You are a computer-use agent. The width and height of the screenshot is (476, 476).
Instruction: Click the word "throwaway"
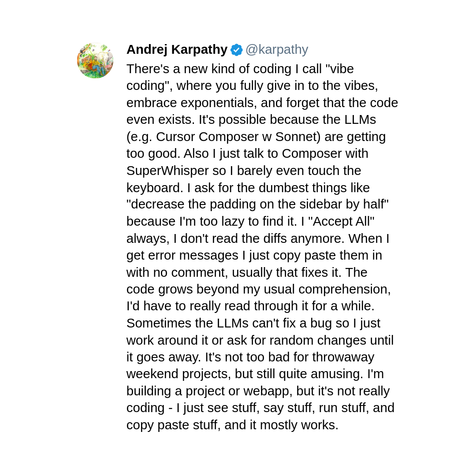tap(343, 357)
